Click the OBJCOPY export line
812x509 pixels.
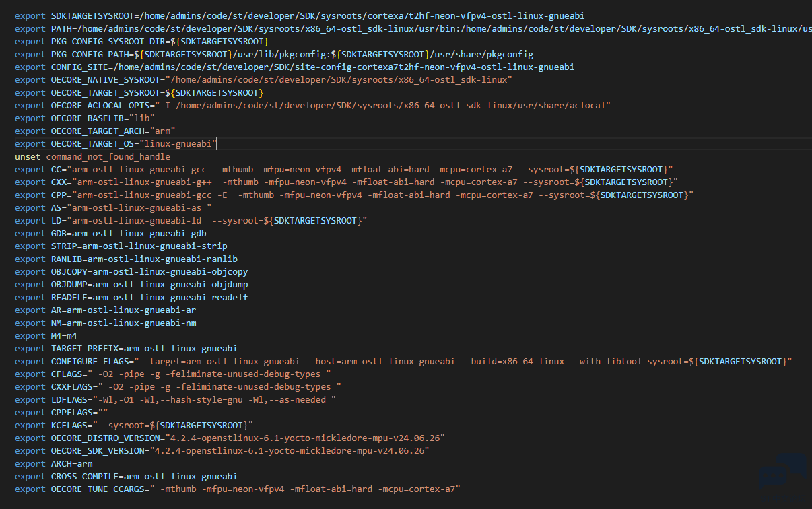coord(131,272)
